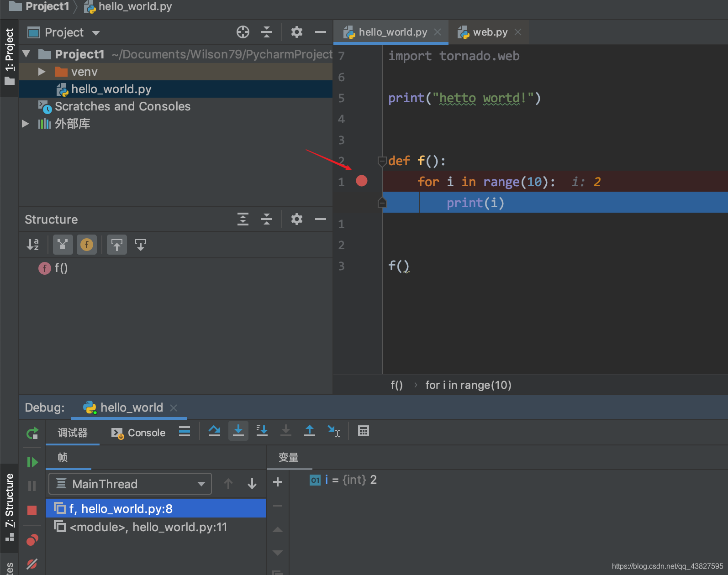Collapse the Project1 root folder

[x=26, y=54]
